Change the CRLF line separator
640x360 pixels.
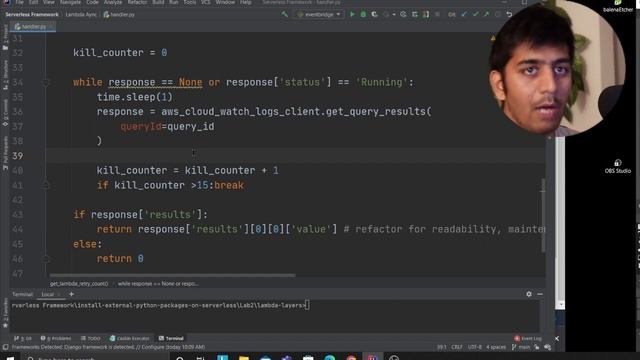[457, 347]
